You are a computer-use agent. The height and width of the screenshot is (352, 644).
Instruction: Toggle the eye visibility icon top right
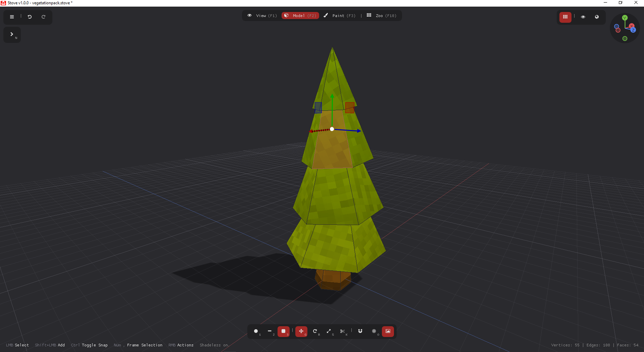[x=583, y=17]
